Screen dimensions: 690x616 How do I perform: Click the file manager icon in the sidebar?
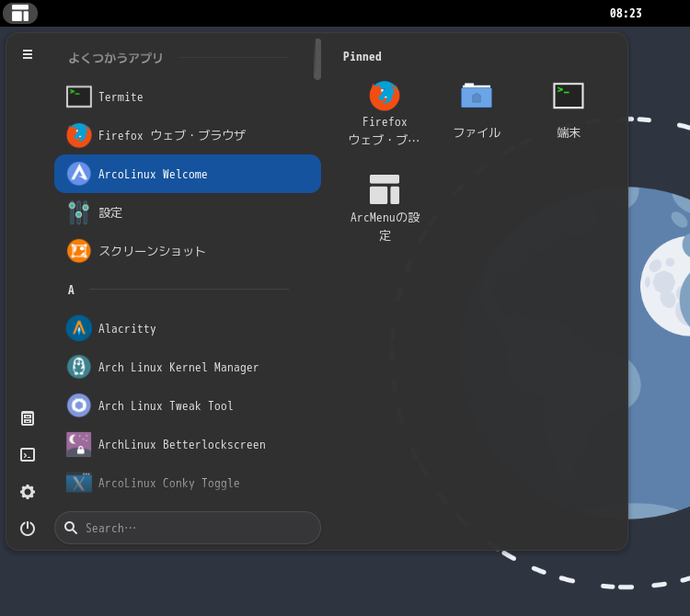[x=28, y=418]
